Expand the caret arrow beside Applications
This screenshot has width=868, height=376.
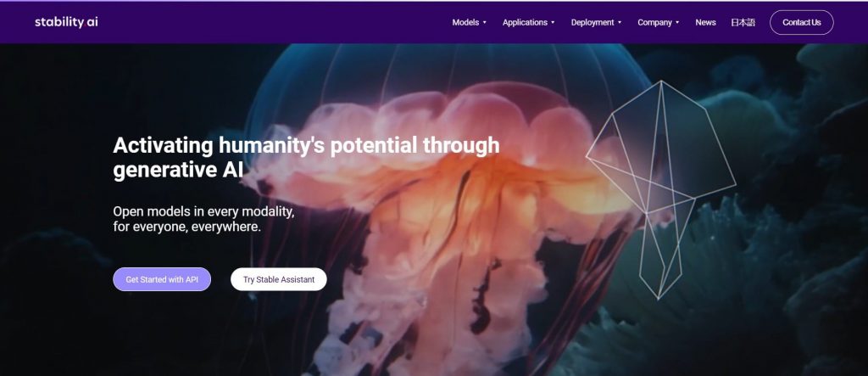553,23
